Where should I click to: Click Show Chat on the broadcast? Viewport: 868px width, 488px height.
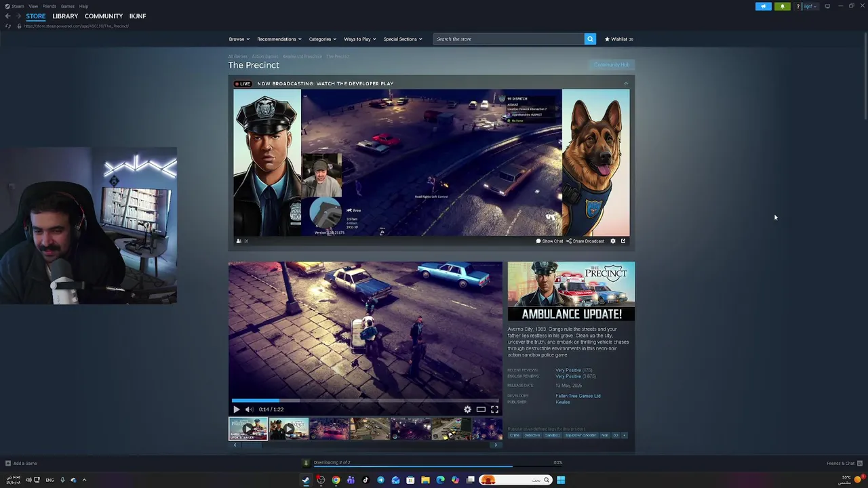pos(550,241)
